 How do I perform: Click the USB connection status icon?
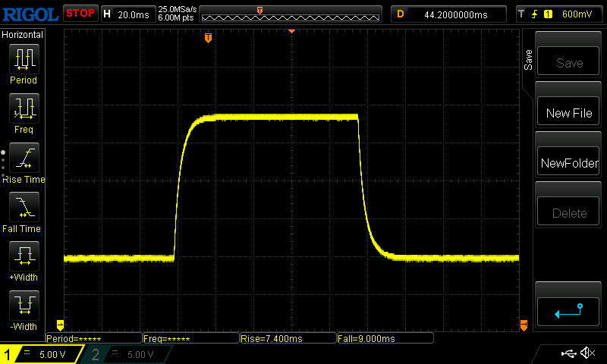(x=568, y=353)
